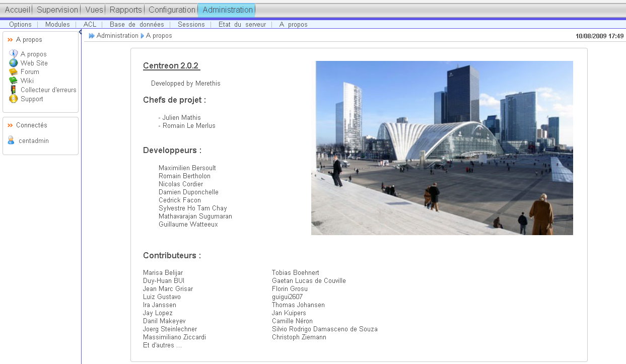The image size is (626, 364).
Task: Collapse the A propos sidebar panel via orange chevrons
Action: click(x=10, y=40)
